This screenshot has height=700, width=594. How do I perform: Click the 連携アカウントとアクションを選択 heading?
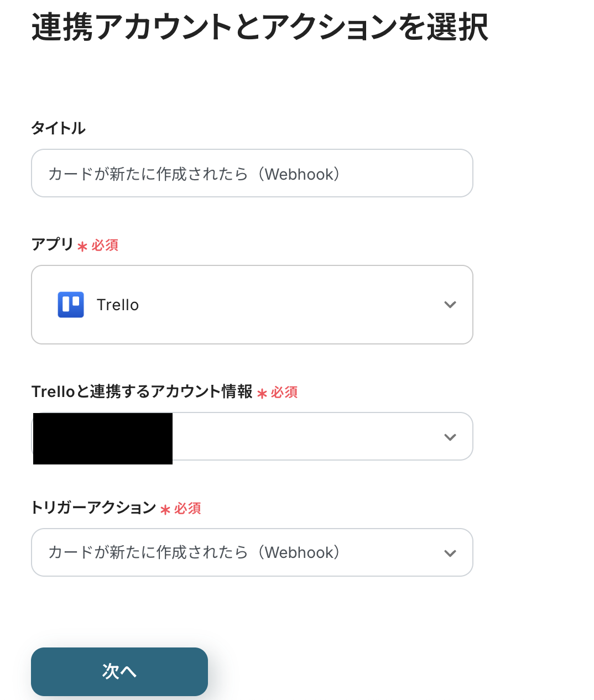[x=260, y=28]
